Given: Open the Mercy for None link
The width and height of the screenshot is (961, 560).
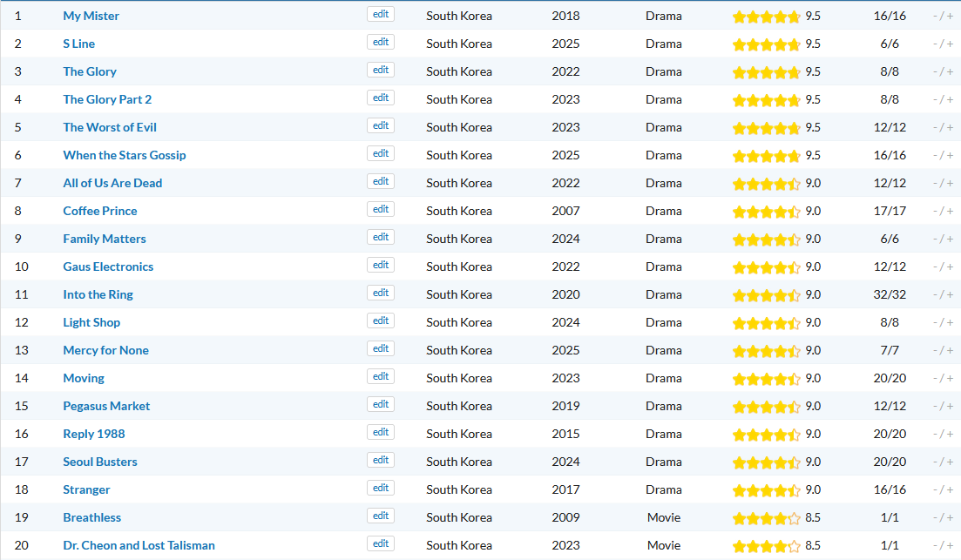Looking at the screenshot, I should (106, 350).
